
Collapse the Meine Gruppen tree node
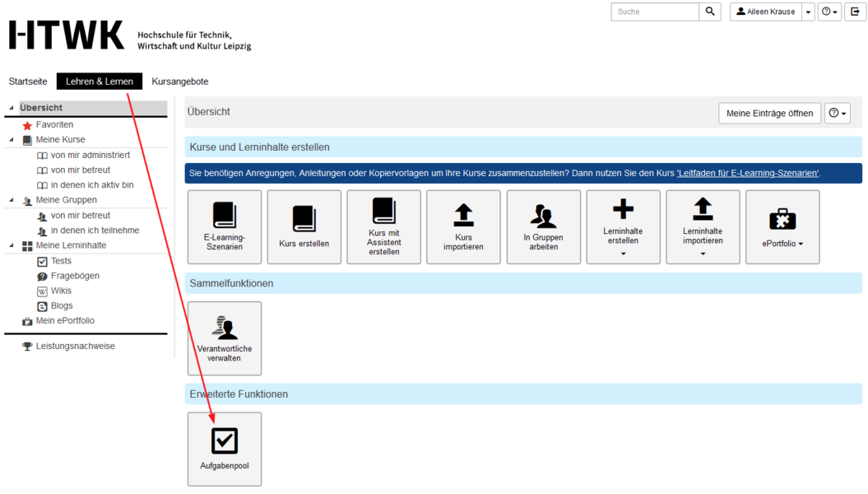pos(12,200)
